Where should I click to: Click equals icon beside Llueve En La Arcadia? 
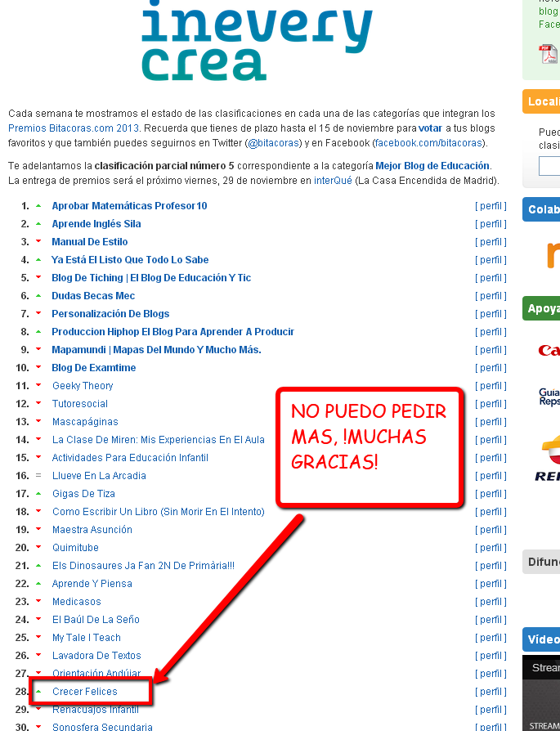click(x=38, y=475)
